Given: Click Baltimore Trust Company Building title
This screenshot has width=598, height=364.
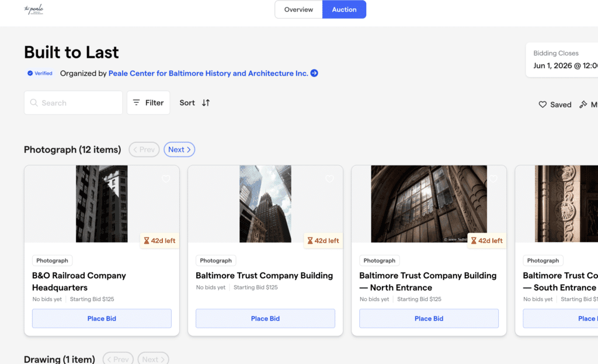Looking at the screenshot, I should (x=265, y=275).
